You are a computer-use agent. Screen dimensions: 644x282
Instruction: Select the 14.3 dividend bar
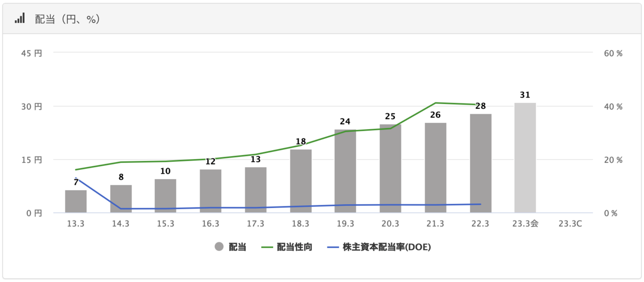tap(121, 199)
